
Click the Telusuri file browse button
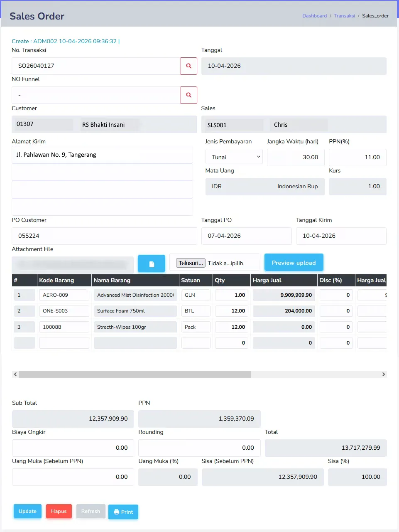tap(191, 263)
